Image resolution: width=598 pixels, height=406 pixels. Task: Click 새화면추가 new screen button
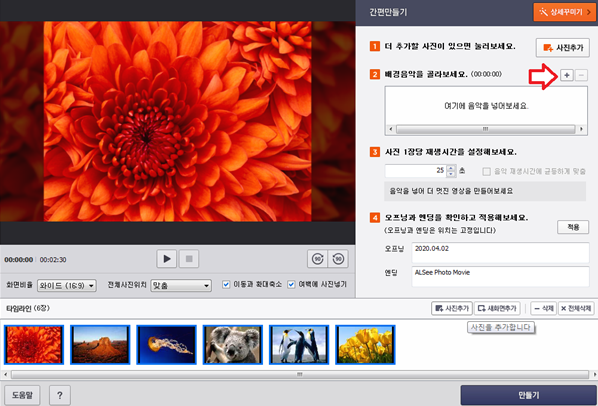coord(497,308)
